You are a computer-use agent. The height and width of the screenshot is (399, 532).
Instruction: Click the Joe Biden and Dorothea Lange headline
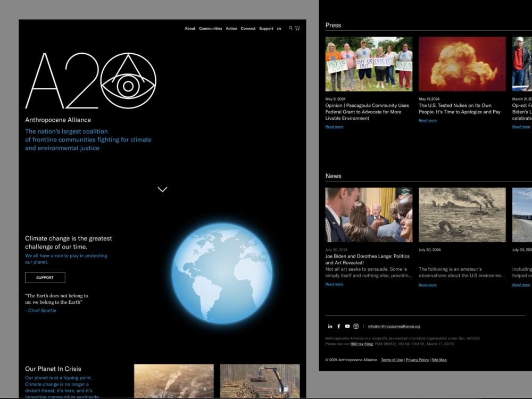pos(368,260)
